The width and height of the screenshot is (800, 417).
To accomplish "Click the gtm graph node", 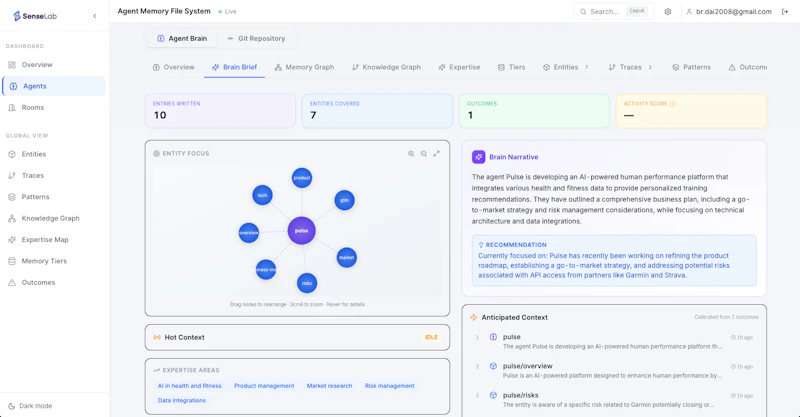I will (x=344, y=200).
